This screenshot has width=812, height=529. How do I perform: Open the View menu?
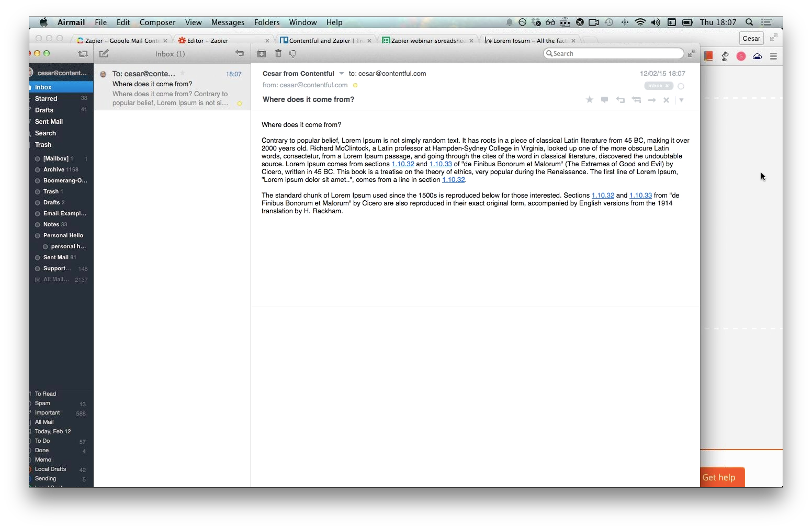click(x=193, y=22)
